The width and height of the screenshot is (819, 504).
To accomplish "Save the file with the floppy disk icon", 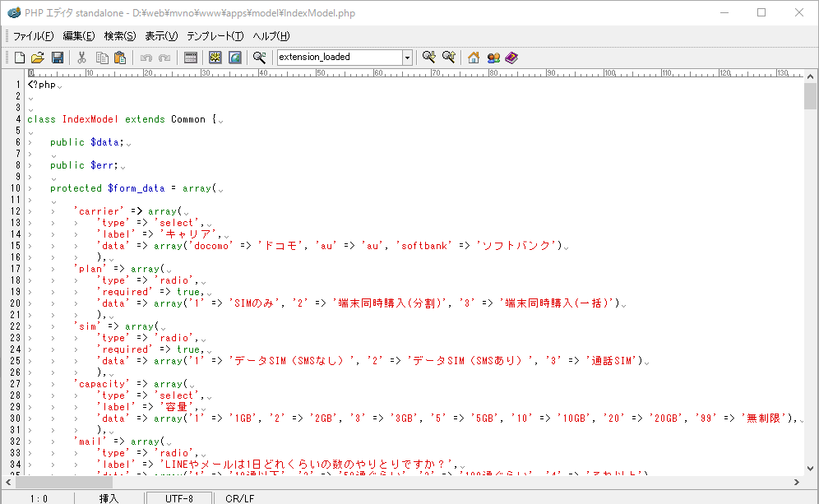I will [x=58, y=58].
